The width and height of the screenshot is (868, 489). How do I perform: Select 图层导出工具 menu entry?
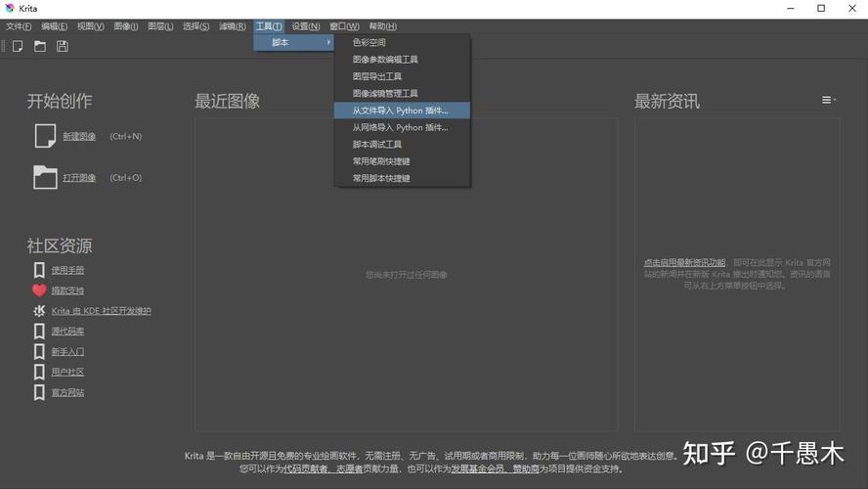tap(403, 76)
